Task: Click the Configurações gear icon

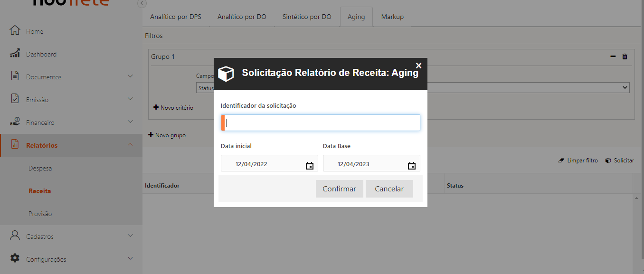Action: (15, 258)
